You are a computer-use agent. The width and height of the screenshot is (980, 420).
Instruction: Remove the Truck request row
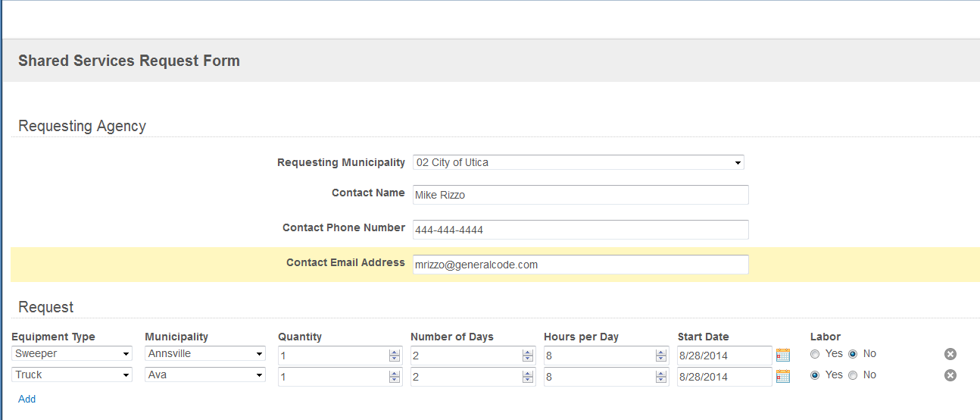(x=950, y=375)
